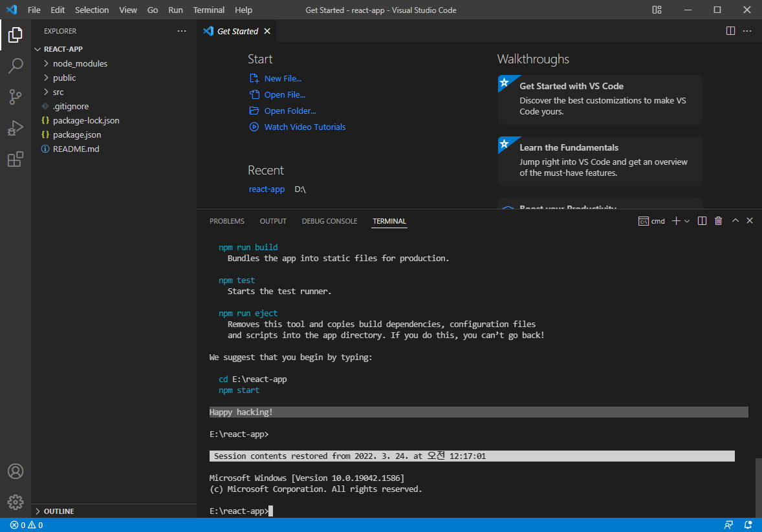The height and width of the screenshot is (532, 762).
Task: Open the notifications bell in status bar
Action: (x=748, y=525)
